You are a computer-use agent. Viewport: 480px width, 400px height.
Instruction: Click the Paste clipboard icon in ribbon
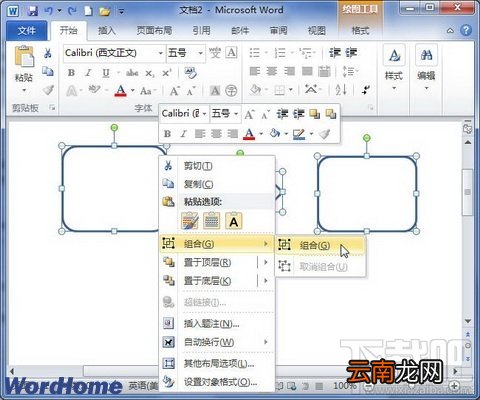click(24, 56)
